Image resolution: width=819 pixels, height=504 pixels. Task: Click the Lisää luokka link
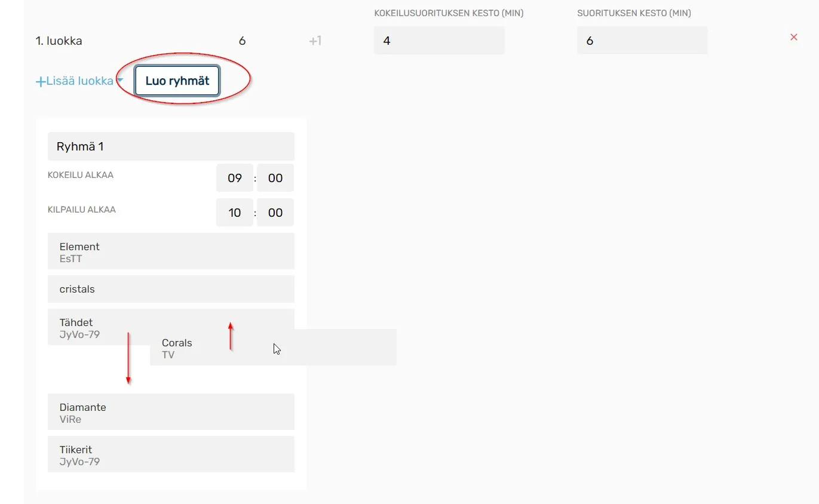coord(75,81)
